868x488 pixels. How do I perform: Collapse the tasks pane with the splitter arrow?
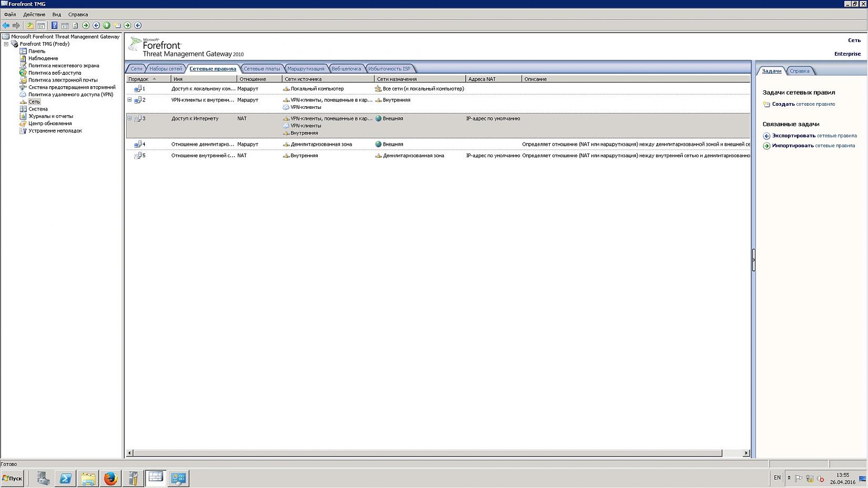tap(753, 260)
